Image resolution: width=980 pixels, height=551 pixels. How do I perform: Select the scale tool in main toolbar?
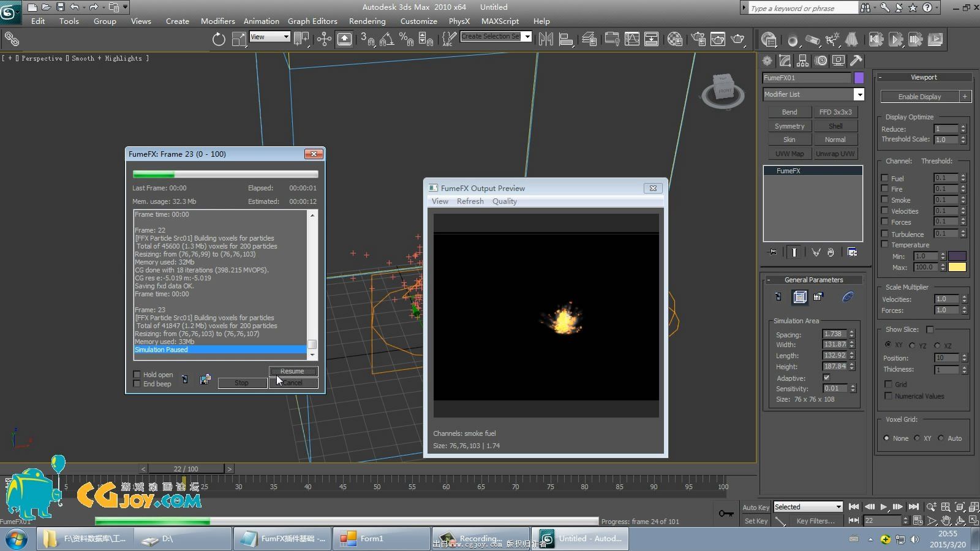tap(239, 40)
